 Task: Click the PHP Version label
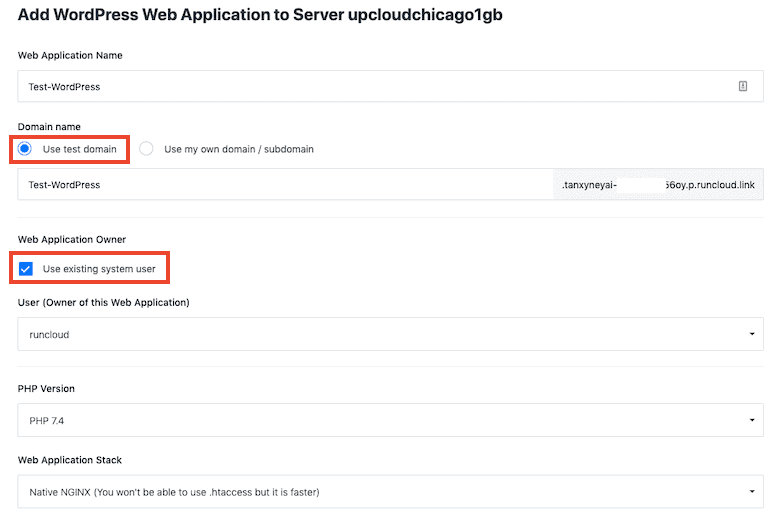tap(46, 389)
